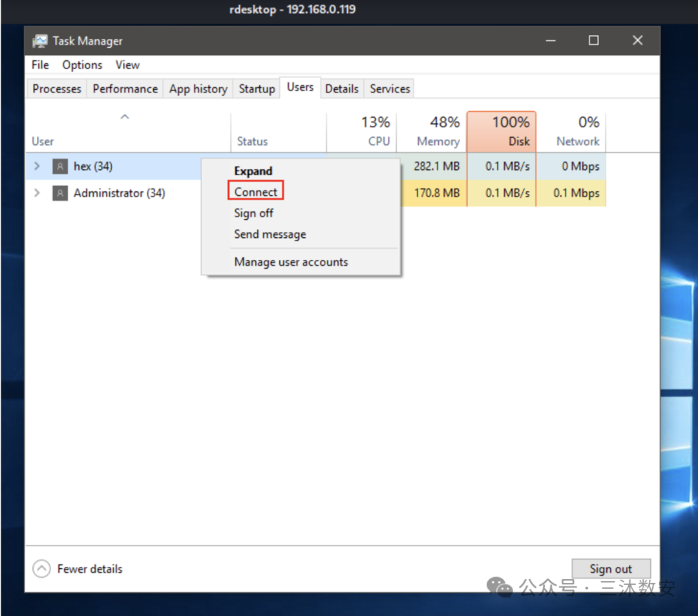Screen dimensions: 698x616
Task: Switch to the Performance tab
Action: pyautogui.click(x=125, y=89)
